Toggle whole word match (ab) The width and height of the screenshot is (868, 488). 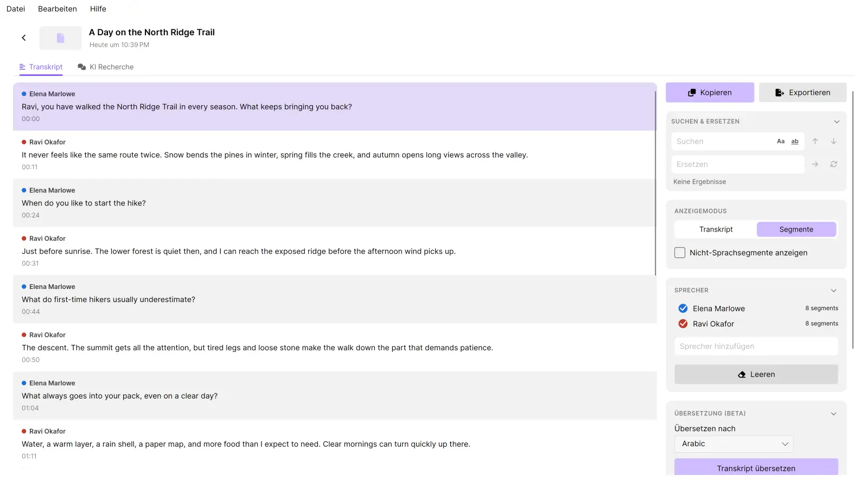[x=795, y=142]
